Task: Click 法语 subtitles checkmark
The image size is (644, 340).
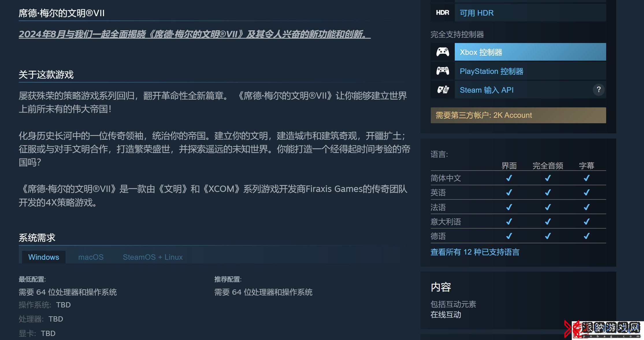Action: coord(587,207)
